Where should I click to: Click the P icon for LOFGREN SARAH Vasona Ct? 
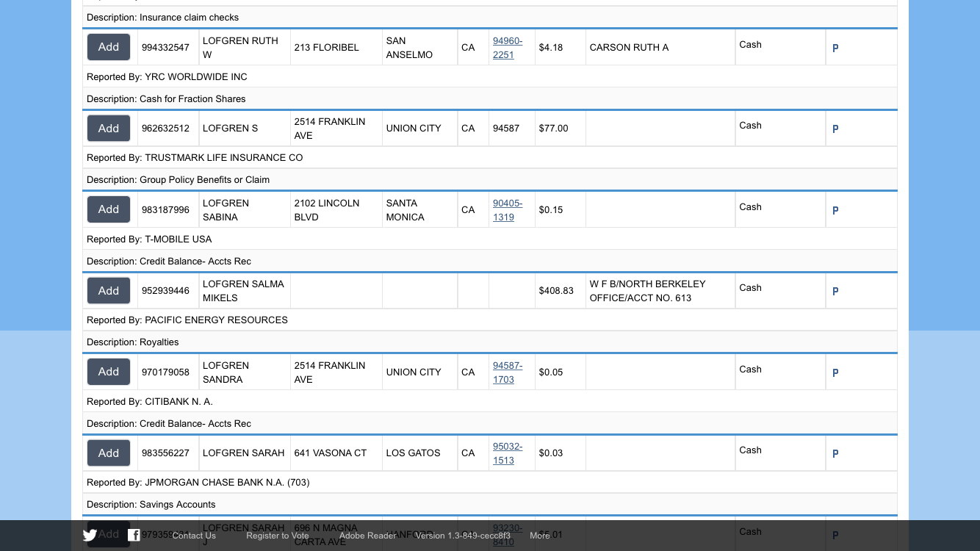835,453
